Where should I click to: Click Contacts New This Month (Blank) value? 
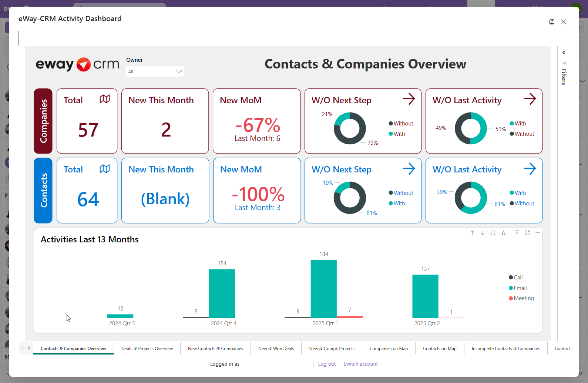pyautogui.click(x=165, y=199)
